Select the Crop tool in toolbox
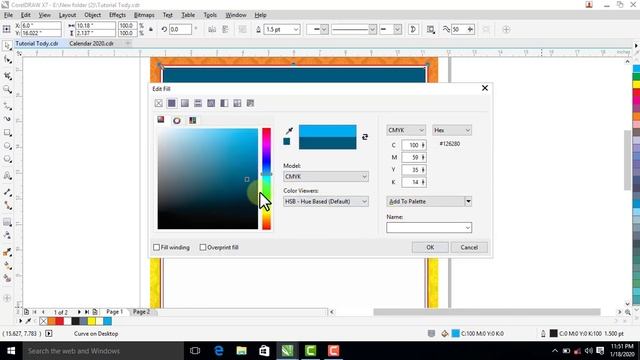The height and width of the screenshot is (360, 640). pos(7,75)
